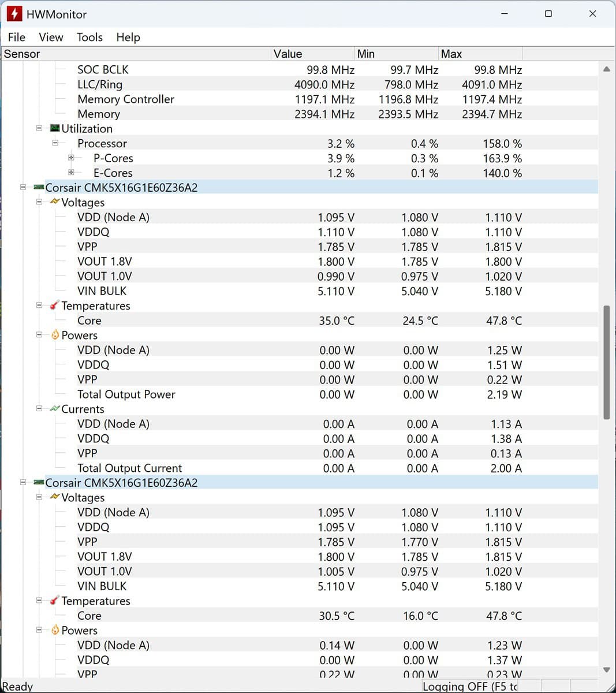Click first Corsair module's Voltages icon
Image resolution: width=616 pixels, height=693 pixels.
tap(55, 202)
